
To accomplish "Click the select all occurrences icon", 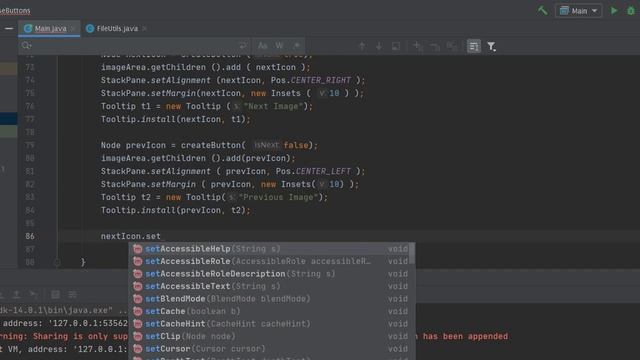I will (x=396, y=46).
